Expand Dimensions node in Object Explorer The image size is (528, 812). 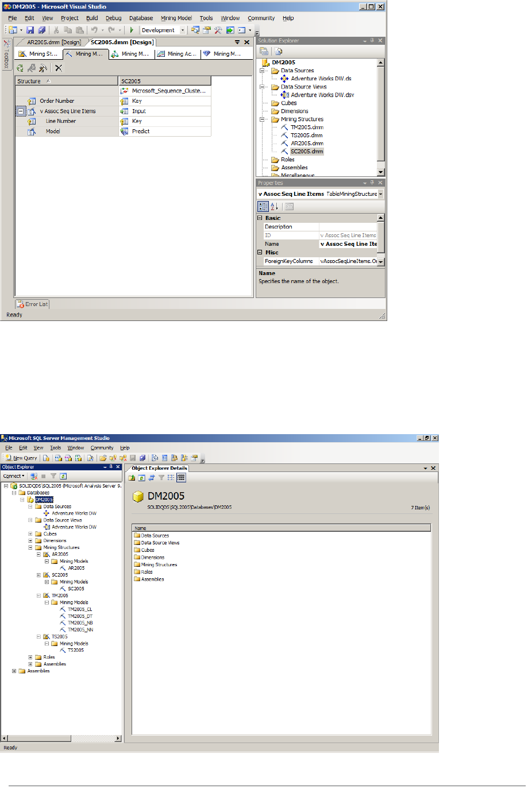click(30, 541)
